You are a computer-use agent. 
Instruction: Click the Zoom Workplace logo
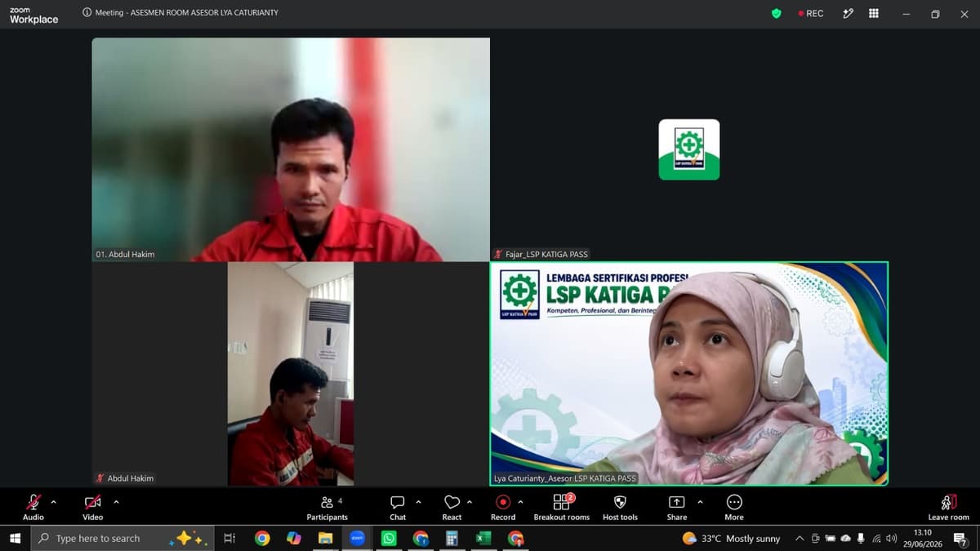pos(33,15)
